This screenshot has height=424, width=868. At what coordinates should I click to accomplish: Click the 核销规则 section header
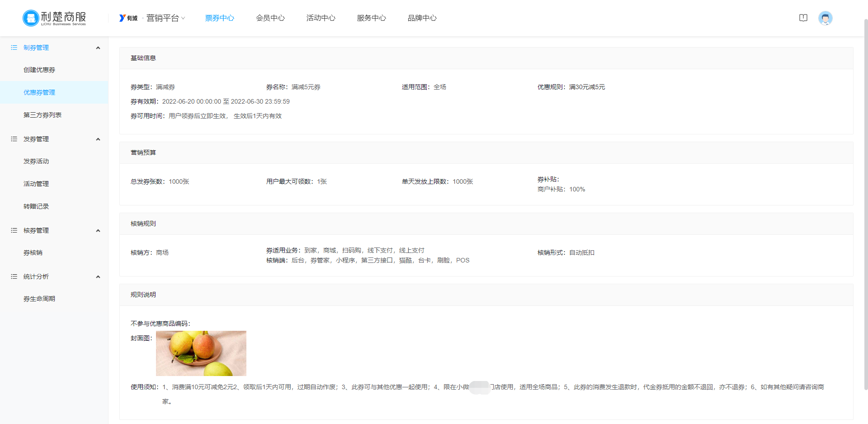coord(486,224)
